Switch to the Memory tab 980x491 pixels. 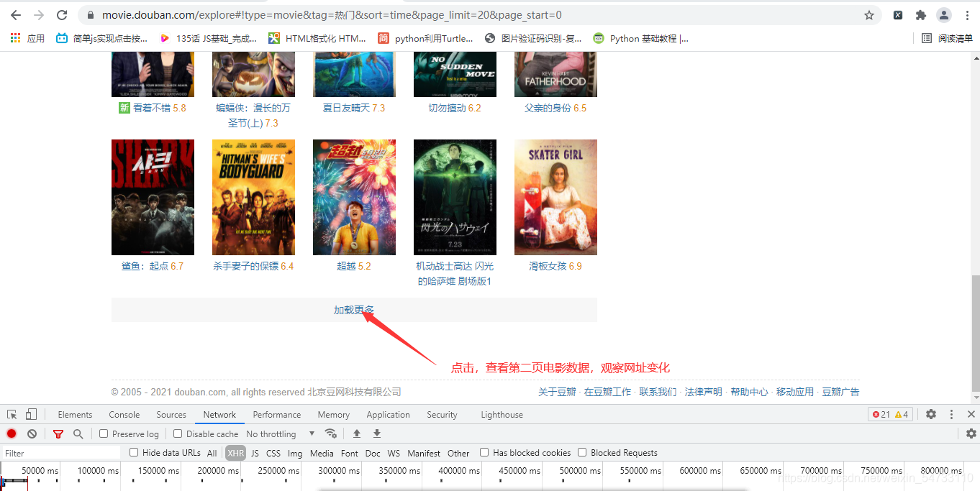334,414
